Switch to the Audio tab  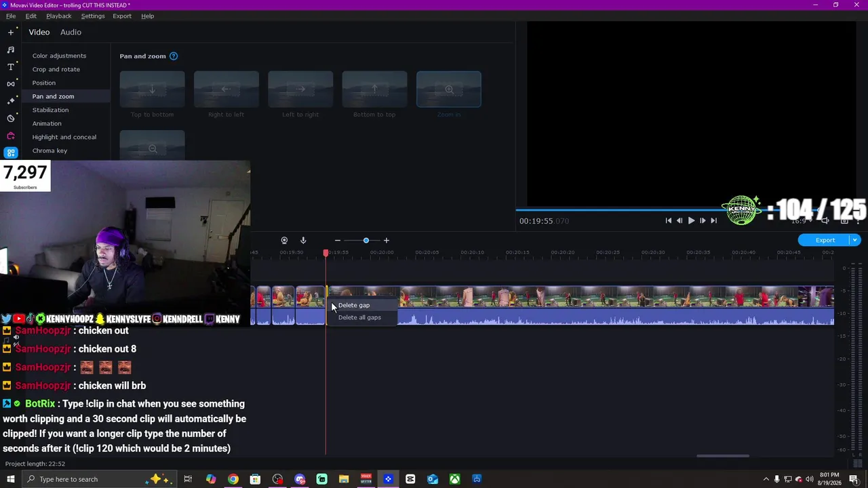click(x=71, y=32)
